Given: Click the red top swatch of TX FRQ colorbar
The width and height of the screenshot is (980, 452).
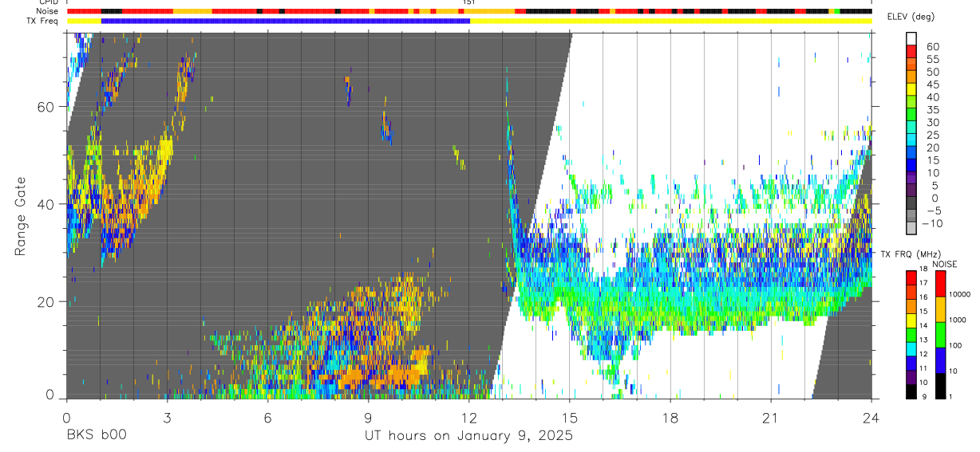Looking at the screenshot, I should pyautogui.click(x=911, y=278).
